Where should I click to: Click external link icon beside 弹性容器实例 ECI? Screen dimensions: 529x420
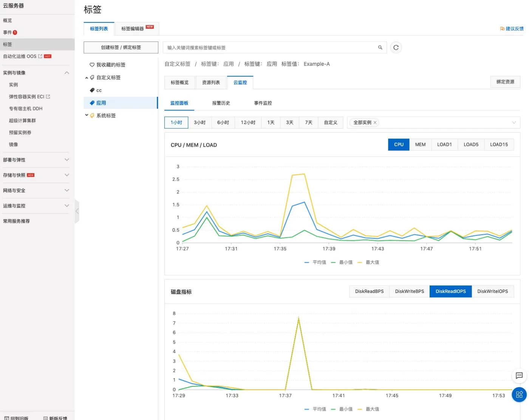pyautogui.click(x=48, y=97)
